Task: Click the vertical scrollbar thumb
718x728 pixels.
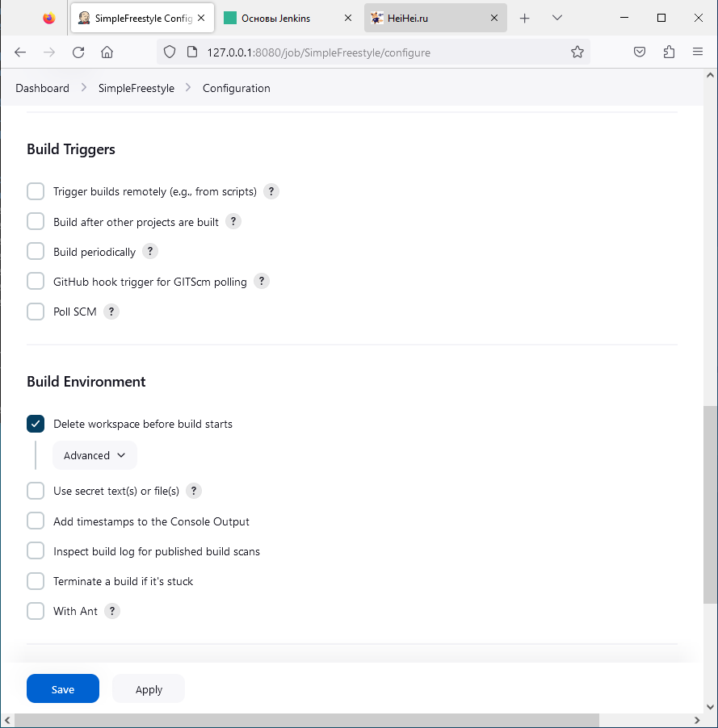Action: (x=710, y=504)
